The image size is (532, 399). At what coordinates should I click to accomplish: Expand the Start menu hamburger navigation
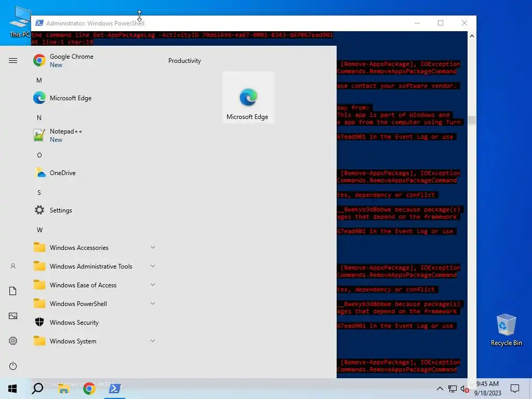pos(13,60)
